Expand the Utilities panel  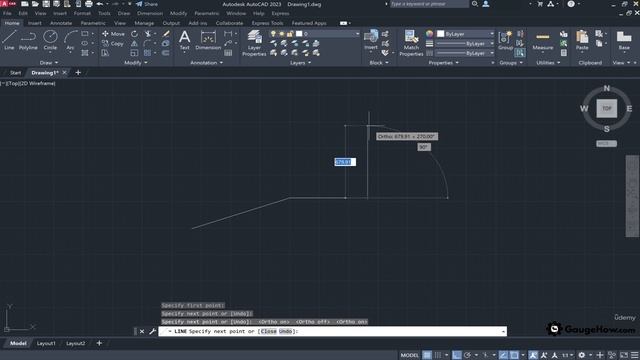[x=548, y=62]
